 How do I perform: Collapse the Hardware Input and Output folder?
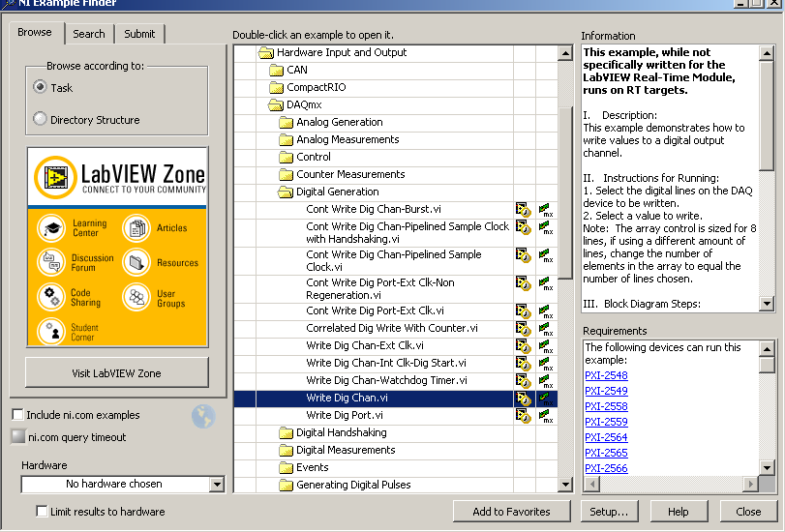point(266,52)
